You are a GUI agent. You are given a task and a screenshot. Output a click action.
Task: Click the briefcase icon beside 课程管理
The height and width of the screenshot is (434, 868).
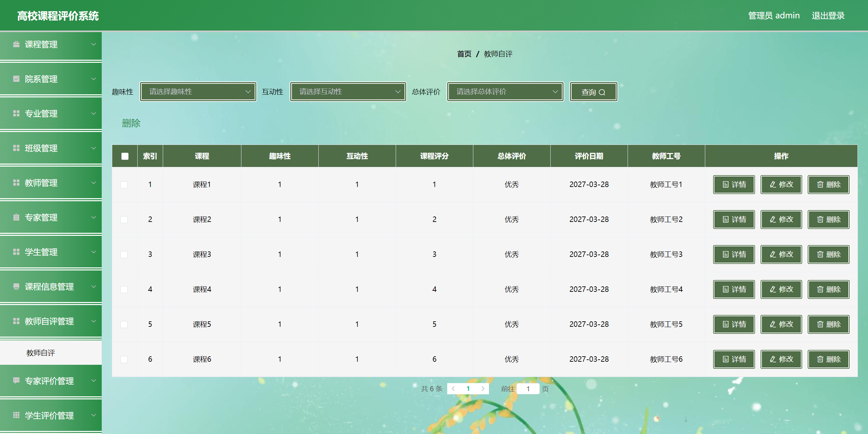point(16,44)
